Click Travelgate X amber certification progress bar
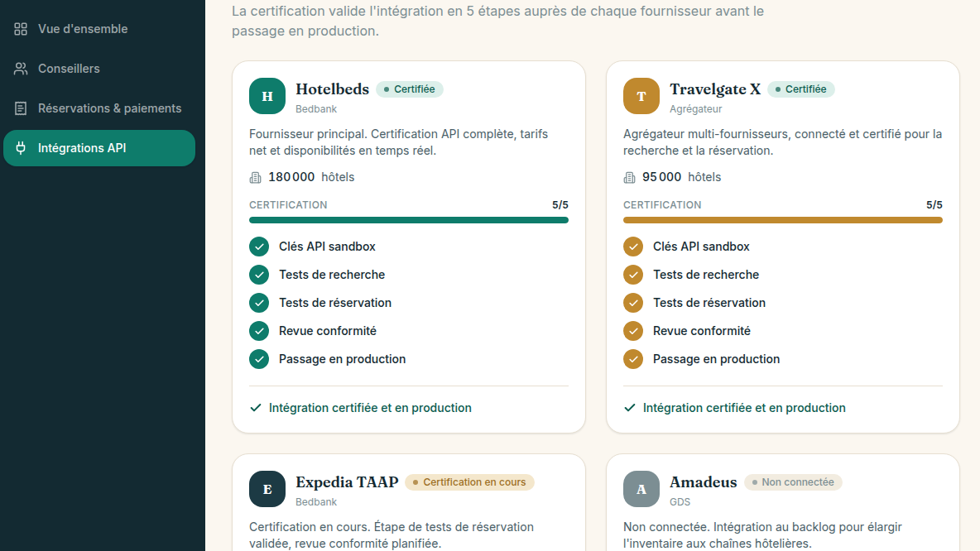 click(782, 220)
